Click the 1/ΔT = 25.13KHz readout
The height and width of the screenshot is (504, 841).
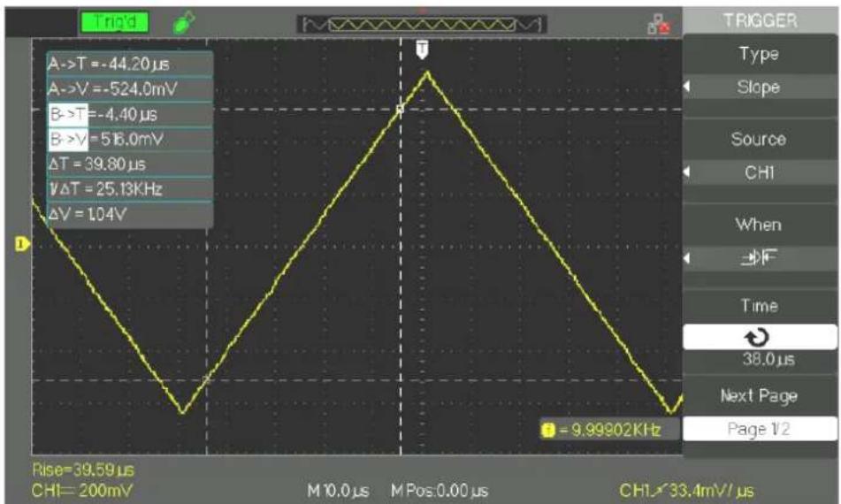tap(129, 188)
